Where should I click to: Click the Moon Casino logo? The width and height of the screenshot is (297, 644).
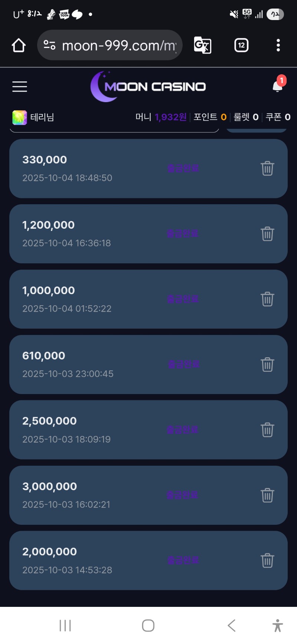(148, 87)
